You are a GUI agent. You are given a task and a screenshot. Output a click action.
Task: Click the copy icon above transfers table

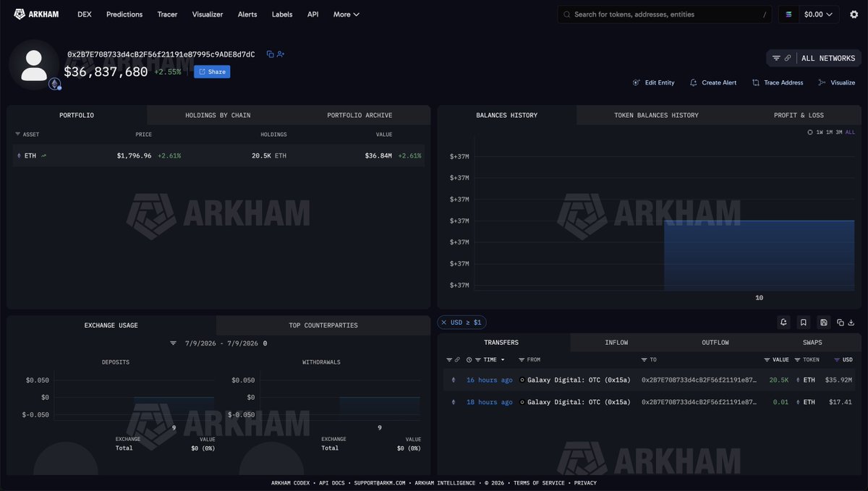pos(841,323)
